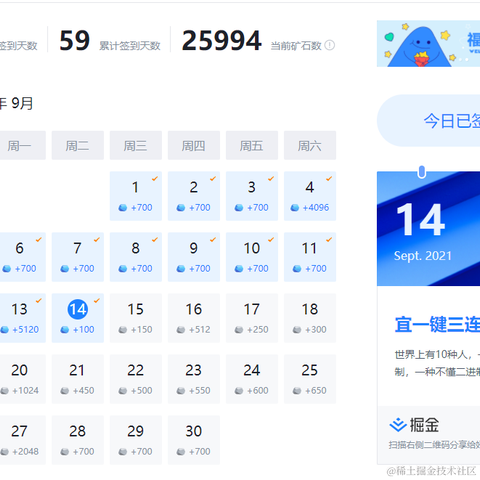
Task: Click the 掘金 logo icon
Action: pyautogui.click(x=398, y=425)
